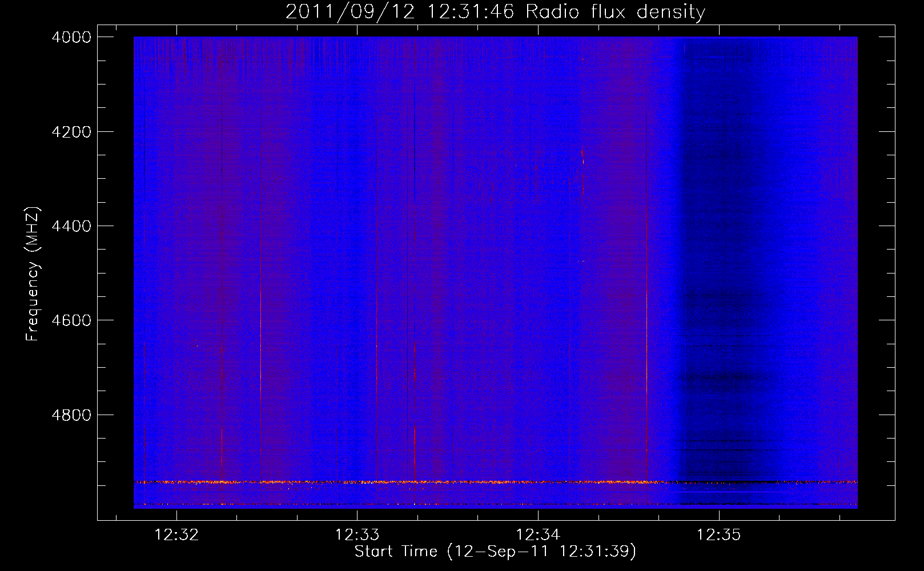This screenshot has height=571, width=924.
Task: Select the '4400' frequency axis label
Action: pyautogui.click(x=71, y=226)
